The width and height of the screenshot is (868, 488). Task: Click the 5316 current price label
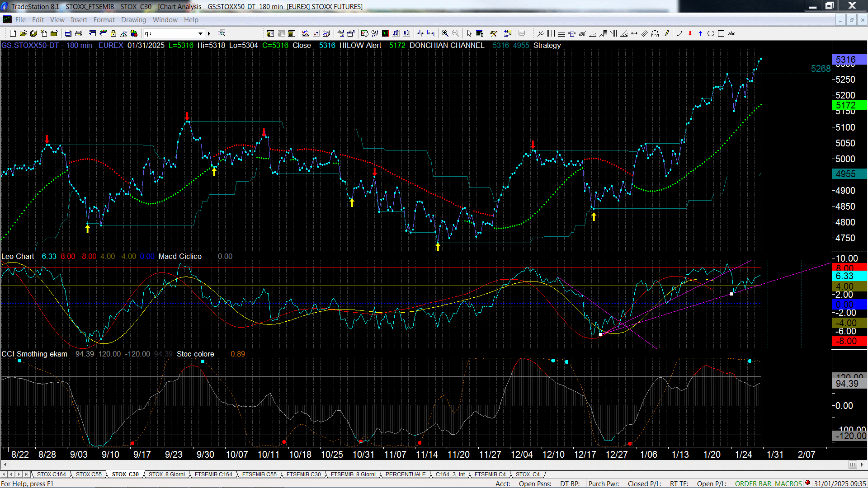[x=849, y=60]
